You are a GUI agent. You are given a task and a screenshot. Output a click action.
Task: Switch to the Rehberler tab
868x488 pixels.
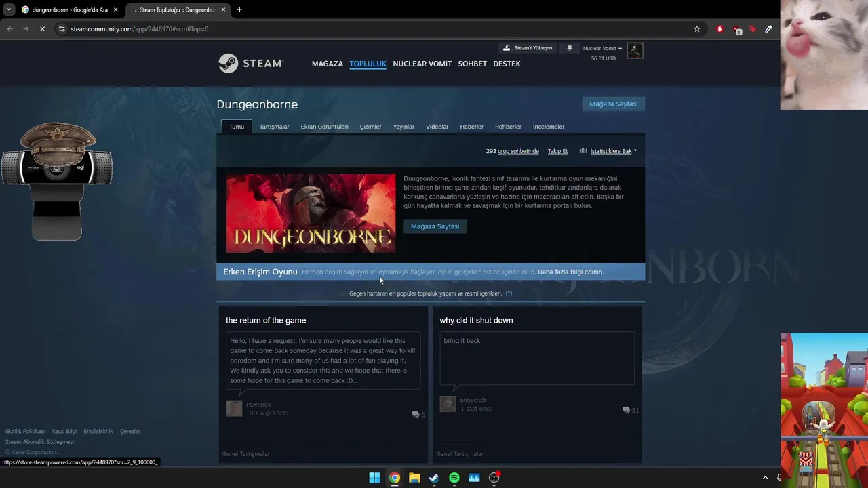coord(508,127)
